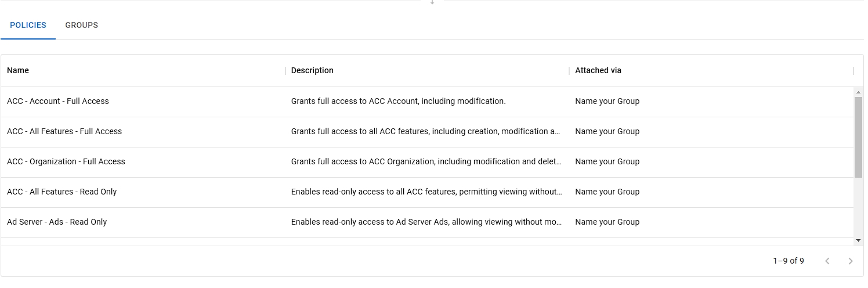Viewport: 868px width, 288px height.
Task: Select ACC - All Features - Read Only policy
Action: 62,192
